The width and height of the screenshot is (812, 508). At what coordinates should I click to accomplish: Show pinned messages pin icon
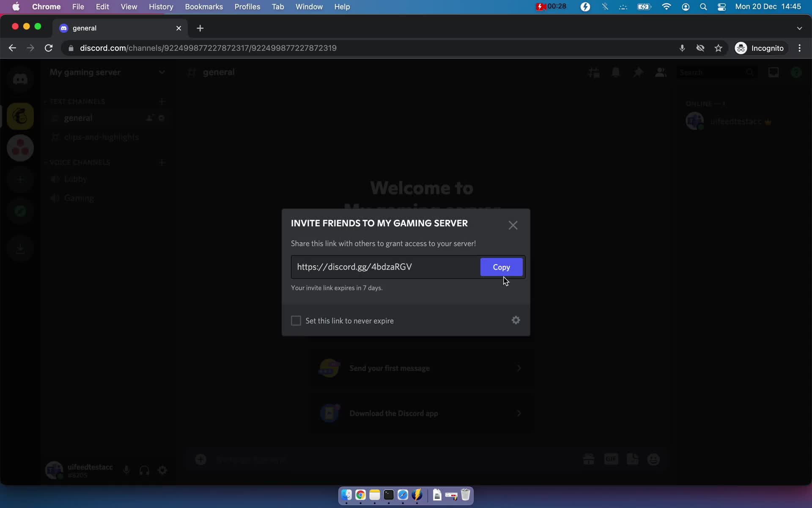click(638, 72)
